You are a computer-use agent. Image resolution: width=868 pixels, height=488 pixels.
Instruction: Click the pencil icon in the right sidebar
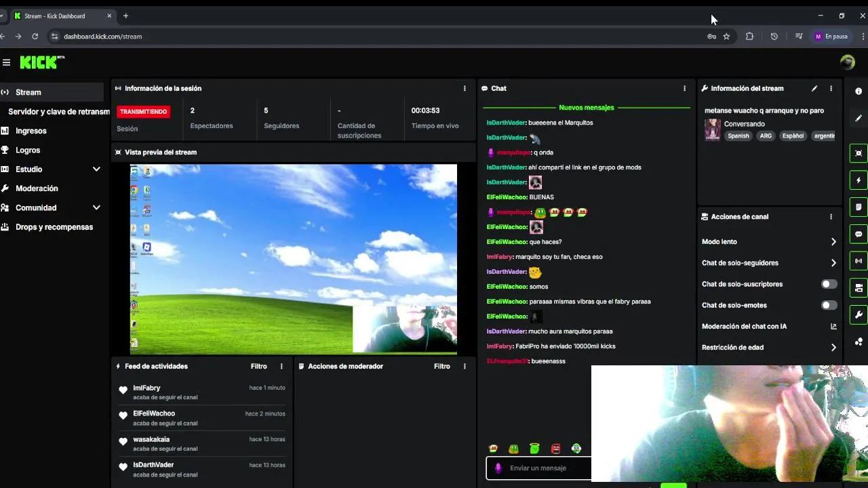click(859, 118)
